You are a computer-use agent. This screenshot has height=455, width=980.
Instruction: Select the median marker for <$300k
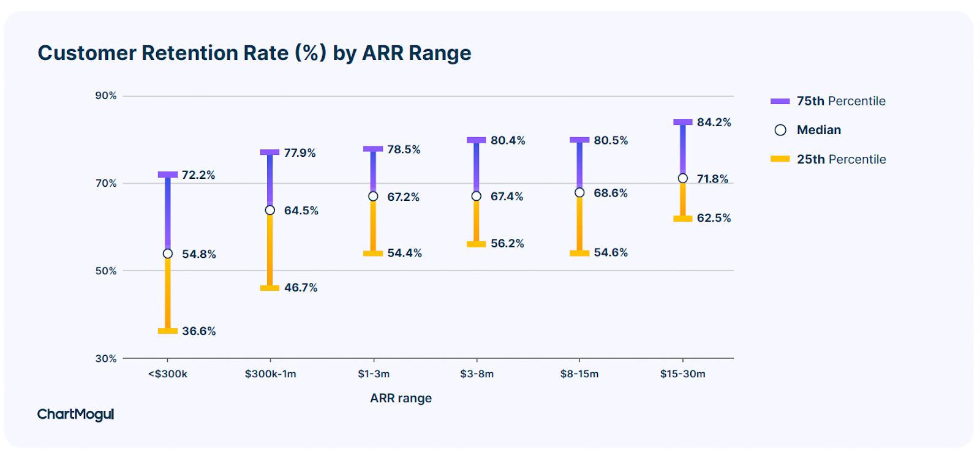[168, 254]
